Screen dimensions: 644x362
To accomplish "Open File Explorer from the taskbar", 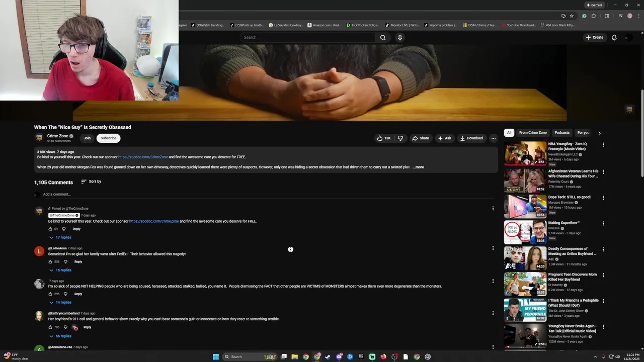I will pyautogui.click(x=295, y=357).
